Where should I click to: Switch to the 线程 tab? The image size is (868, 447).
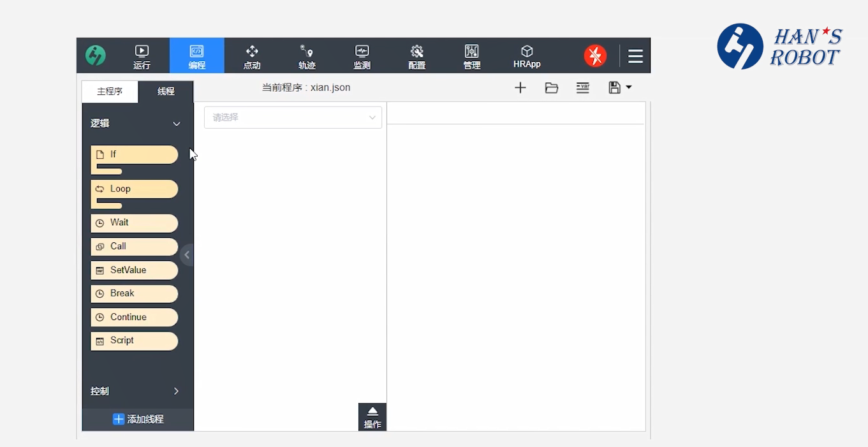coord(166,91)
